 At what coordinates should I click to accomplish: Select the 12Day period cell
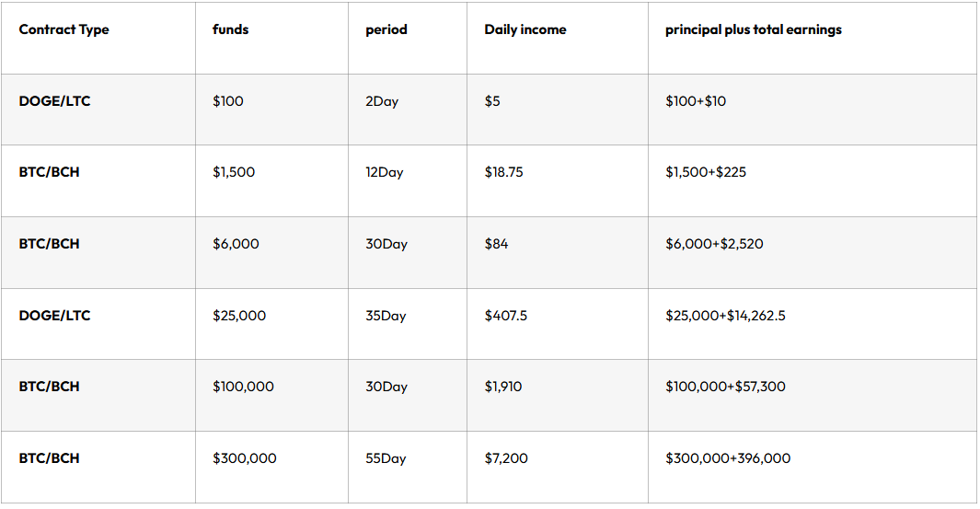click(385, 172)
